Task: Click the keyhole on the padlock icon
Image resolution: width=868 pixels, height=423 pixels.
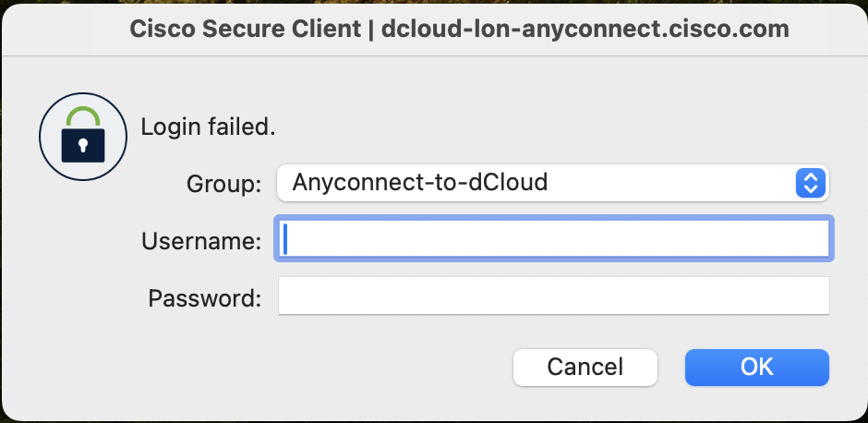Action: (x=83, y=146)
